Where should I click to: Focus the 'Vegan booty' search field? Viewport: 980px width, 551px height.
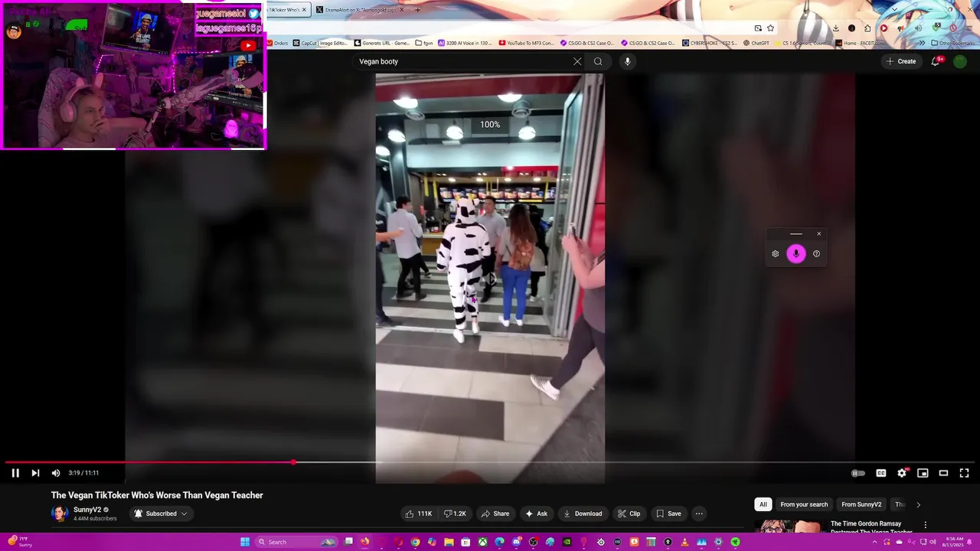coord(463,61)
